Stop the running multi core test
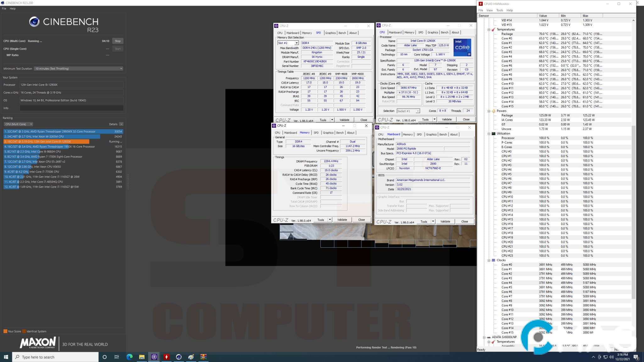This screenshot has width=644, height=362. [x=118, y=41]
